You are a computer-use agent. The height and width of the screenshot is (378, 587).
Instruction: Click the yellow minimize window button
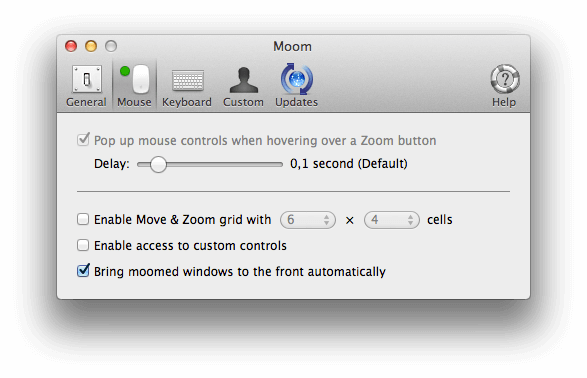[91, 46]
